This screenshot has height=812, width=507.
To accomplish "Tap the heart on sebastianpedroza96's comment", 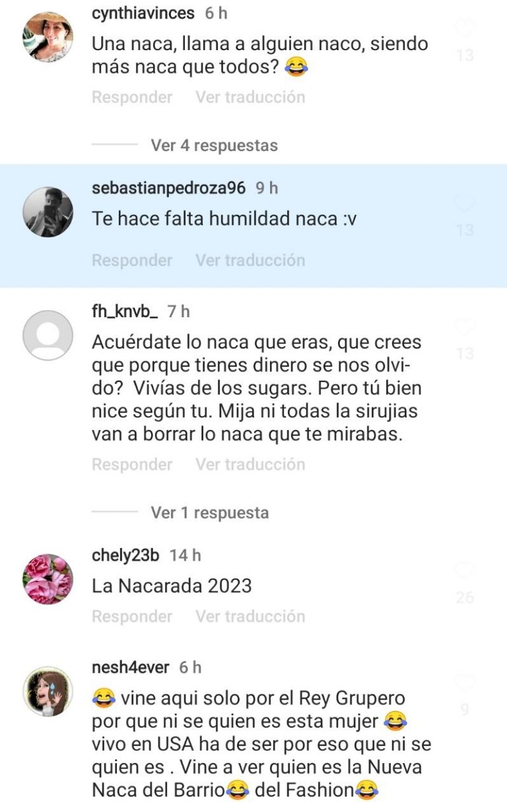I will pos(465,204).
